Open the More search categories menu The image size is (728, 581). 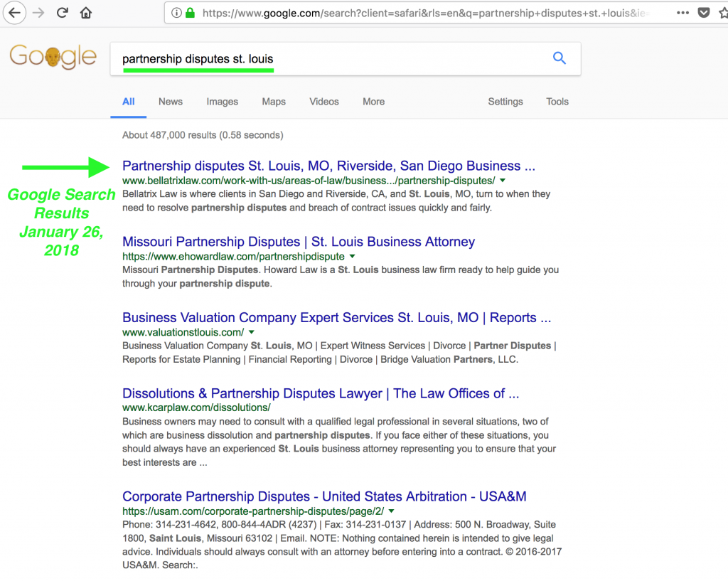tap(374, 102)
